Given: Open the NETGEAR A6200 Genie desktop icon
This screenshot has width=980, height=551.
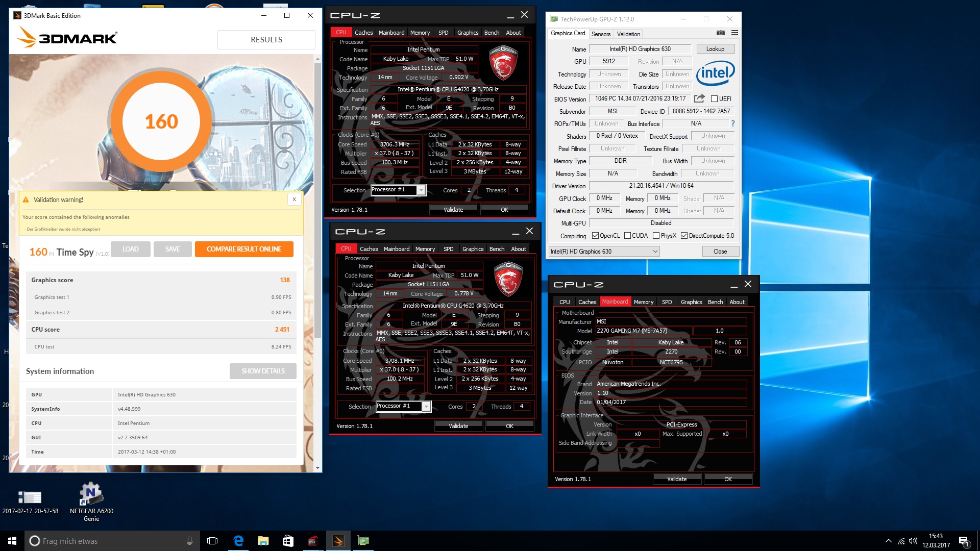Looking at the screenshot, I should pyautogui.click(x=91, y=502).
